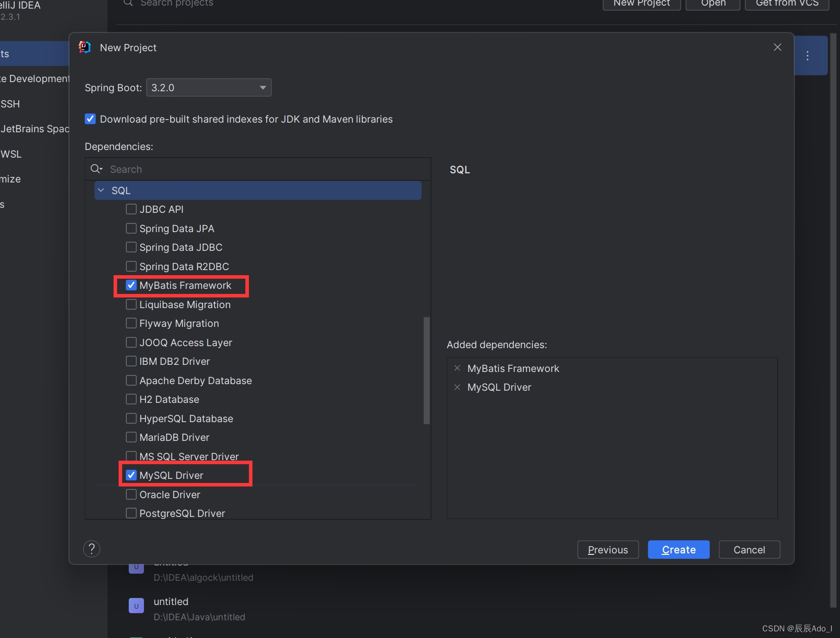The width and height of the screenshot is (840, 638).
Task: Enable Spring Data JPA dependency
Action: 131,228
